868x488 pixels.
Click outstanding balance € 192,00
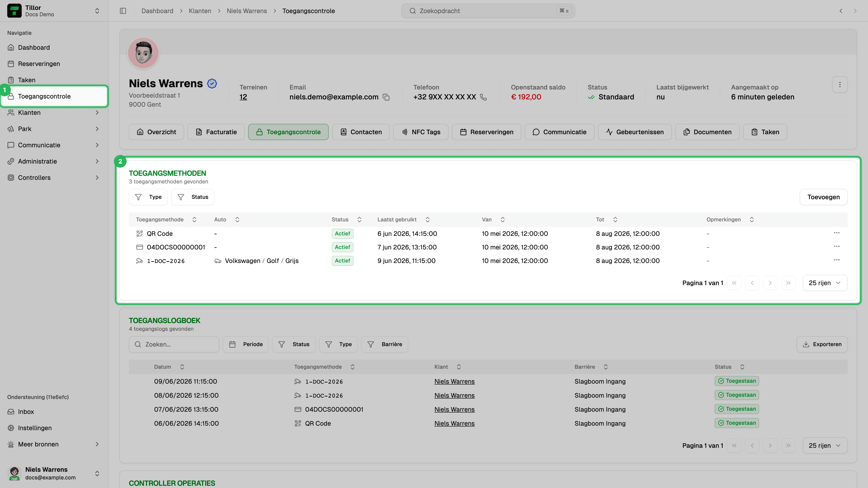(526, 97)
